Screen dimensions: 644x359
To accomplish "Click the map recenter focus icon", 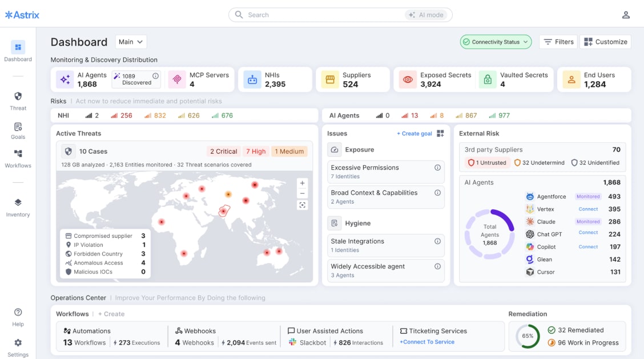I will (x=302, y=205).
